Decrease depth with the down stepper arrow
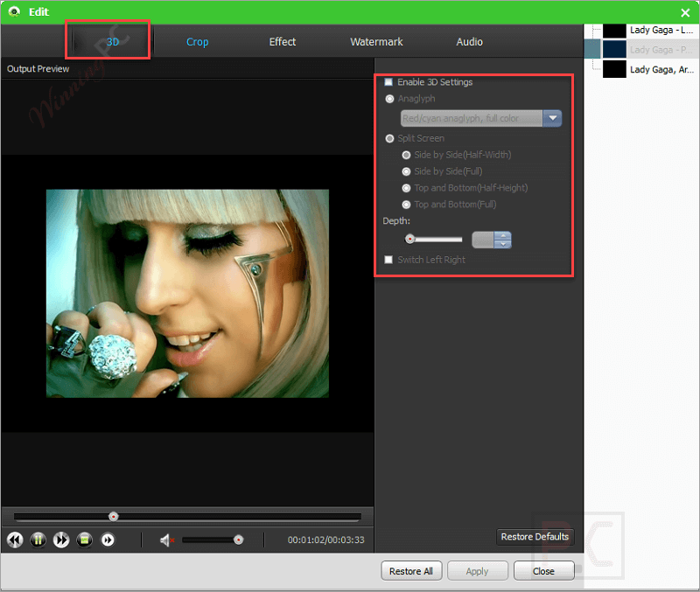Screen dimensions: 700x592 coord(503,244)
